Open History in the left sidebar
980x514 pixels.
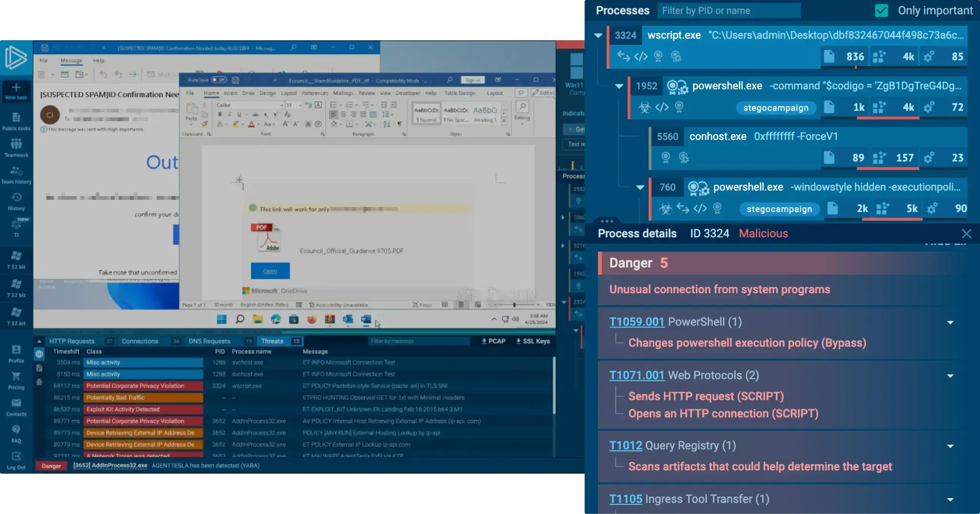pos(16,198)
